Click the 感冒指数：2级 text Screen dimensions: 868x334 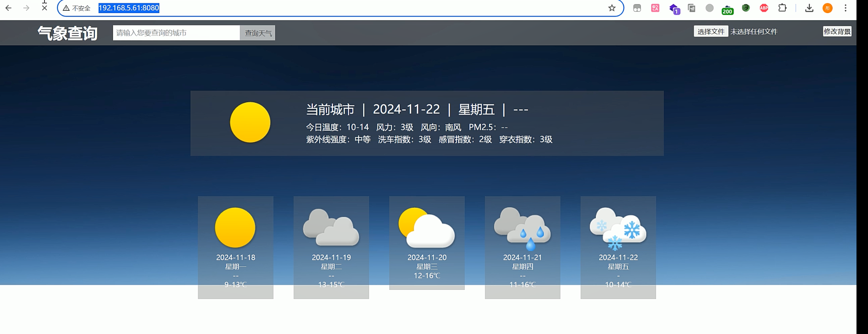click(x=465, y=139)
